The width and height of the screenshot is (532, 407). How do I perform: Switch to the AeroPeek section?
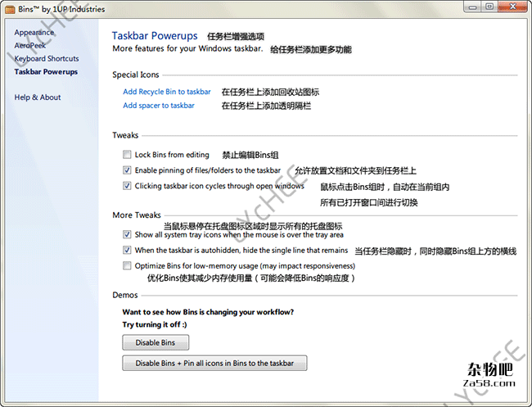coord(29,46)
